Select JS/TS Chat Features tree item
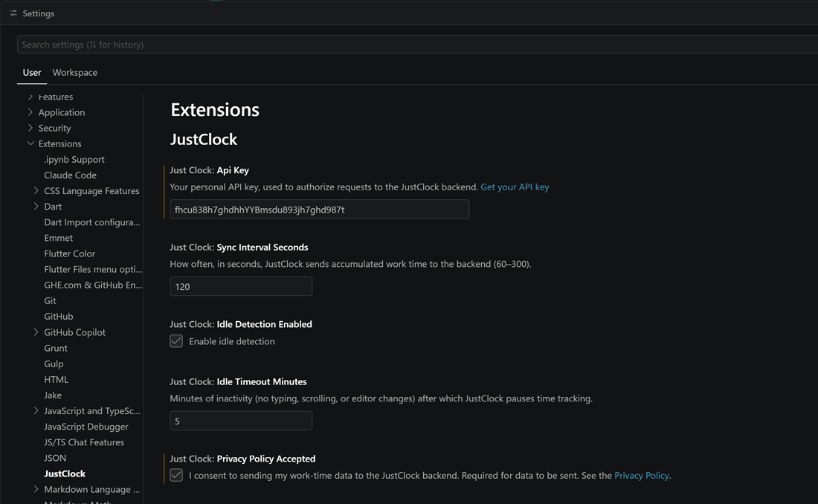Viewport: 818px width, 504px height. 84,442
